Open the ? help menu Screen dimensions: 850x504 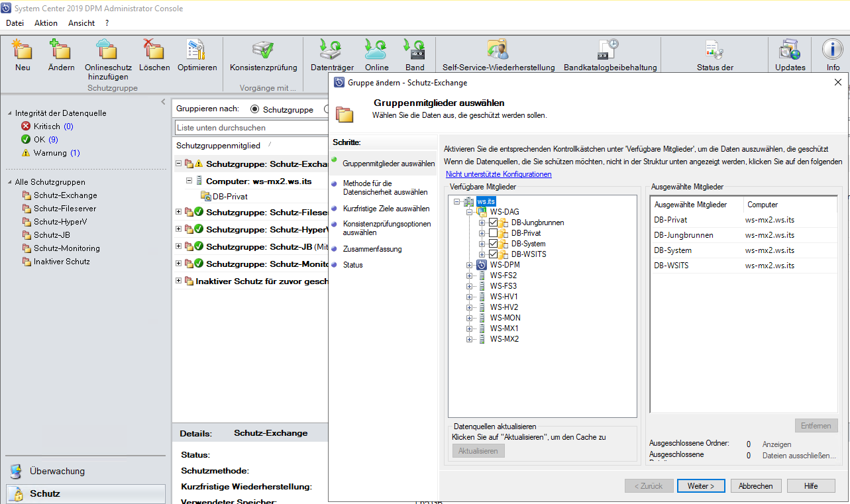107,23
